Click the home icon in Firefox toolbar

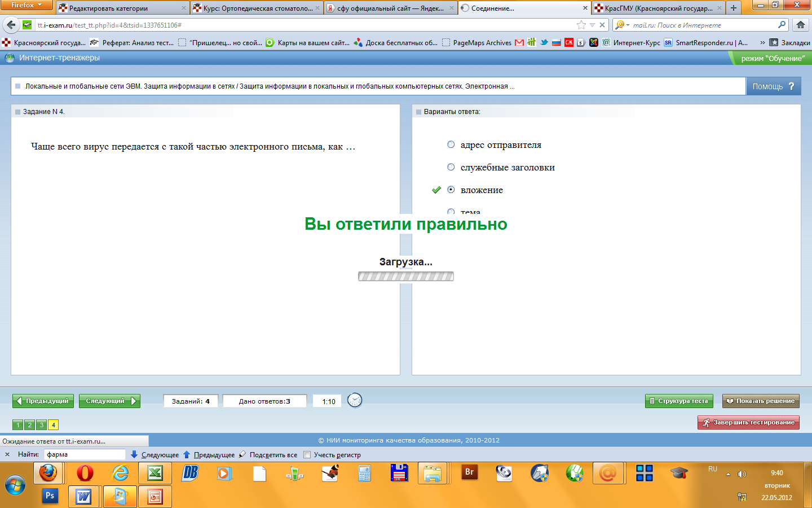pyautogui.click(x=801, y=25)
